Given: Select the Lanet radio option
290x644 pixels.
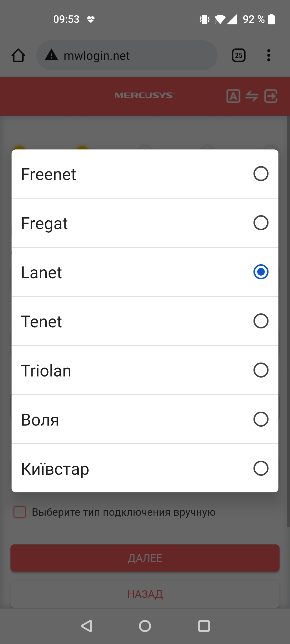Looking at the screenshot, I should tap(261, 272).
